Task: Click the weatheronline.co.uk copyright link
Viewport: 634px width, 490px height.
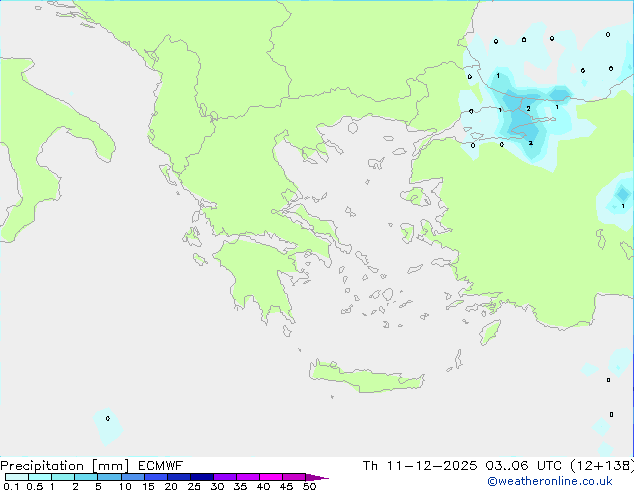Action: coord(550,481)
